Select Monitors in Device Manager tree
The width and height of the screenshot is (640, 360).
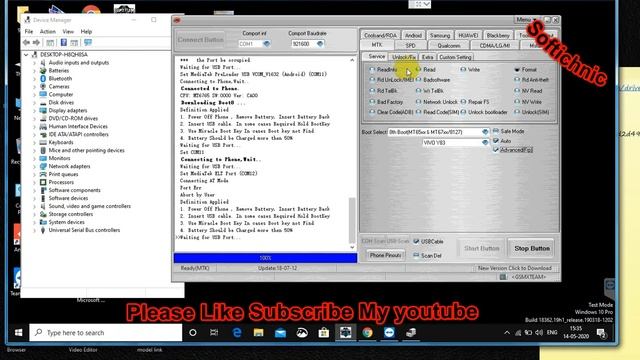(59, 158)
